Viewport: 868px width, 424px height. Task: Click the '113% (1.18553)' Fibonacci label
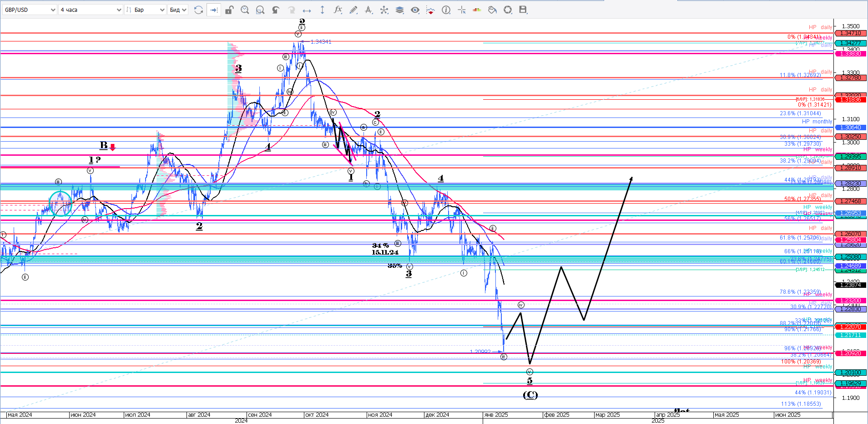[x=801, y=404]
